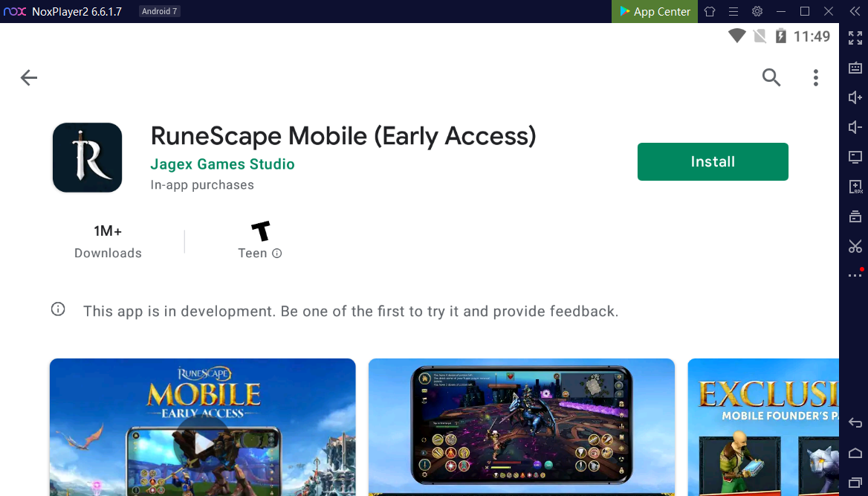Image resolution: width=868 pixels, height=496 pixels.
Task: Show the Teen rating info icon
Action: pyautogui.click(x=276, y=254)
